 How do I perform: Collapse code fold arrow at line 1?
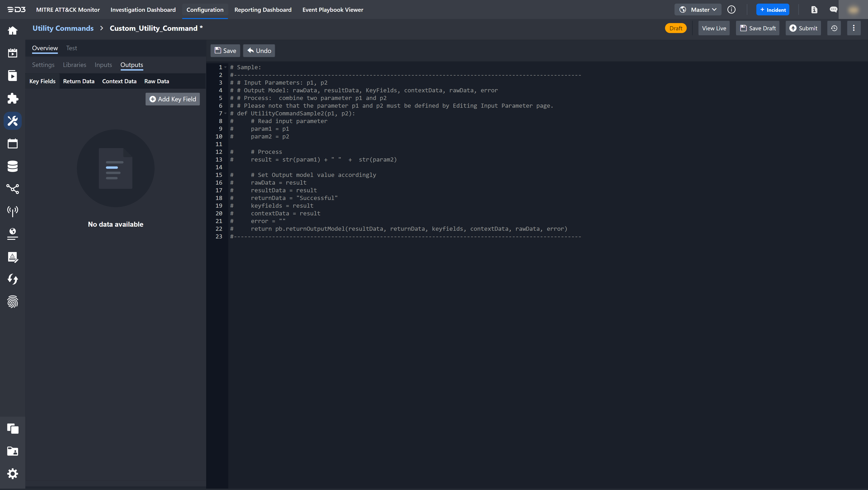pos(225,67)
